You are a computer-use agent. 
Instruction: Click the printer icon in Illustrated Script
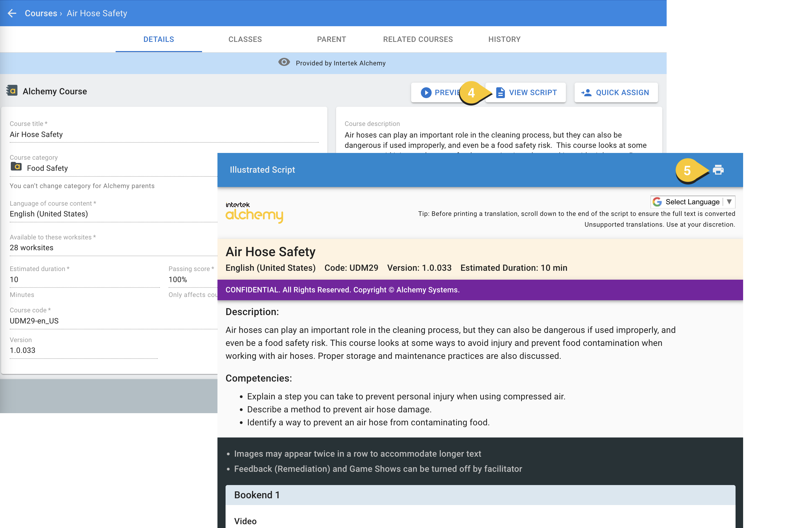[718, 170]
